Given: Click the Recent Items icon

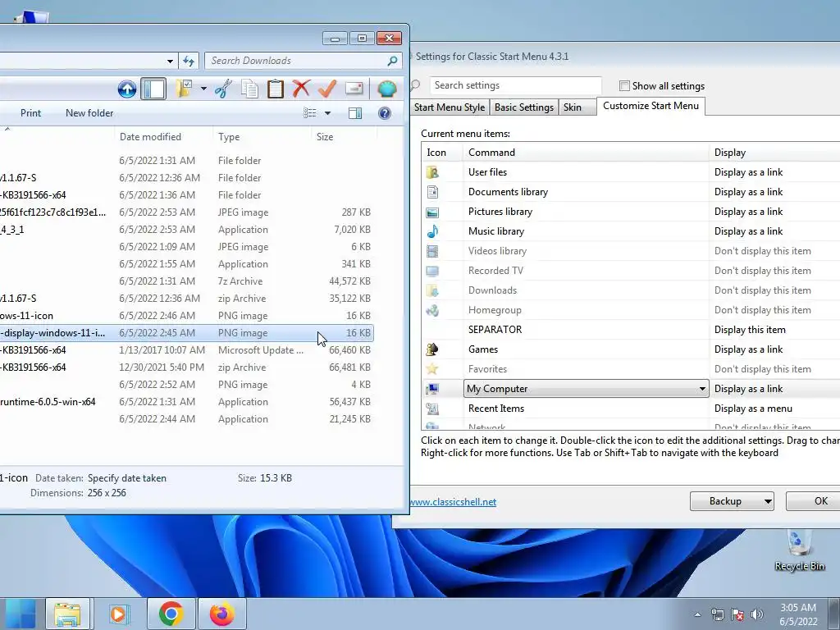Looking at the screenshot, I should pyautogui.click(x=432, y=409).
